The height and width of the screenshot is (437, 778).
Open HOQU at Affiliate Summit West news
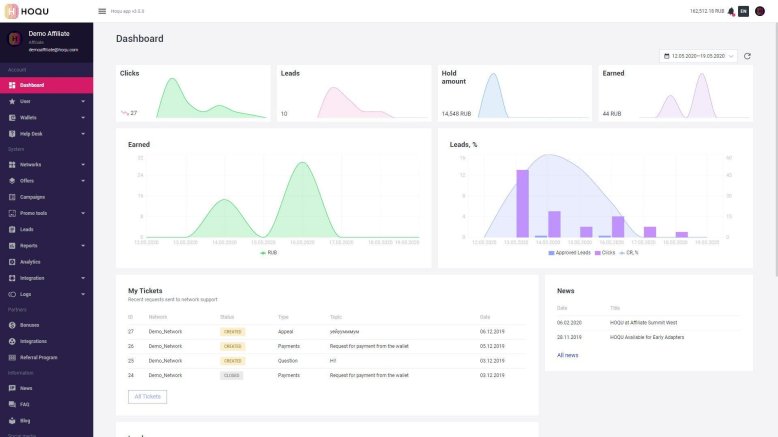pyautogui.click(x=643, y=322)
